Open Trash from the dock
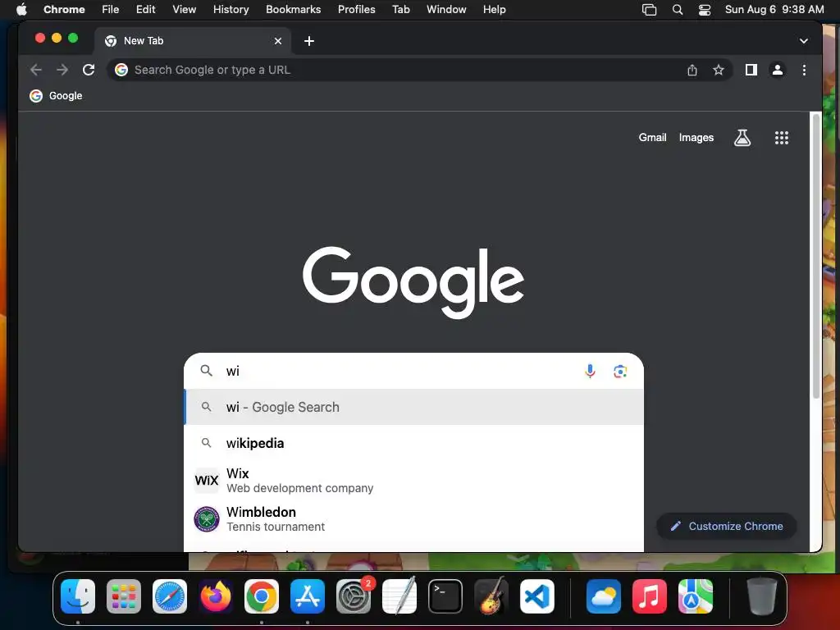The image size is (840, 630). 761,596
